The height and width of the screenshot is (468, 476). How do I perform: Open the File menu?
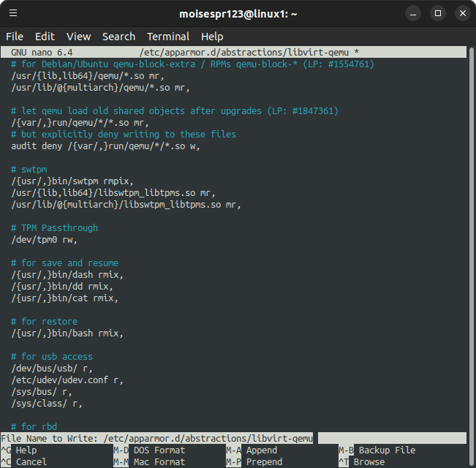(15, 37)
